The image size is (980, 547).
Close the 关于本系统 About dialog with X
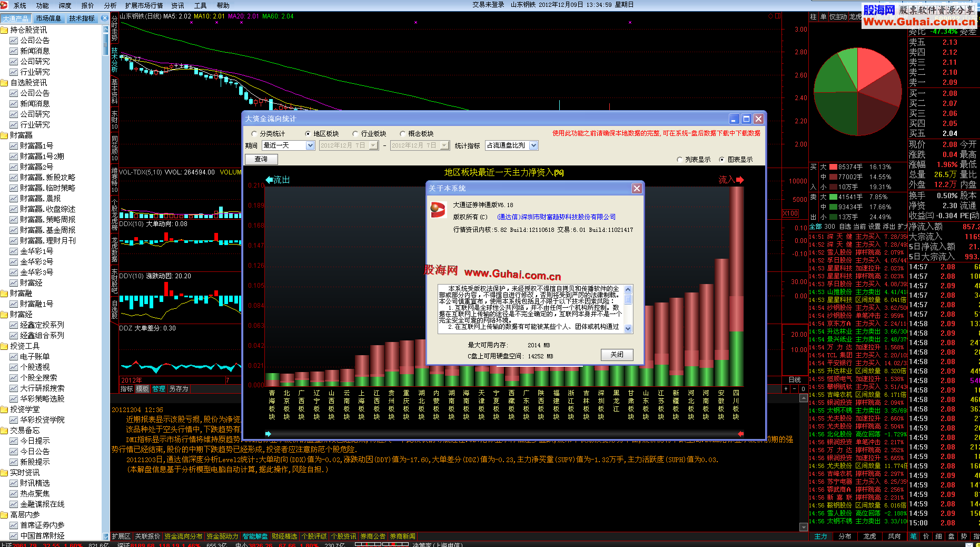(x=637, y=188)
